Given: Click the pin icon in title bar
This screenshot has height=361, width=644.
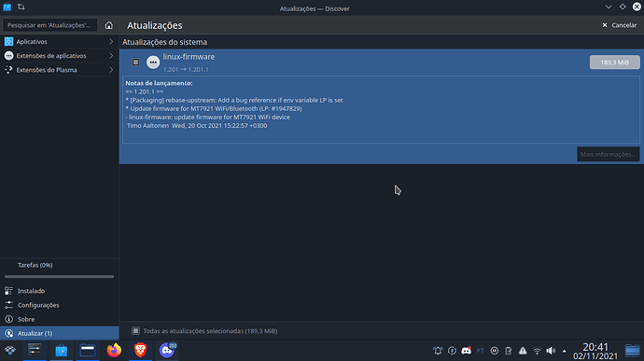Looking at the screenshot, I should click(x=21, y=7).
